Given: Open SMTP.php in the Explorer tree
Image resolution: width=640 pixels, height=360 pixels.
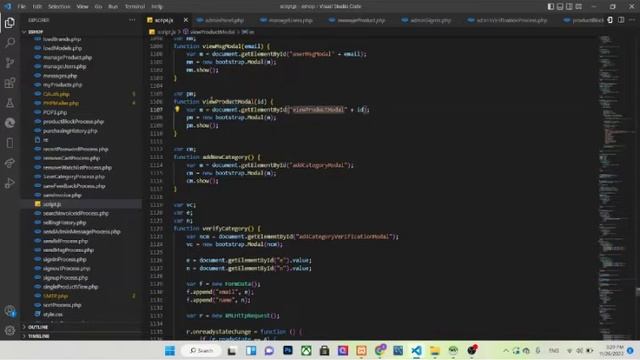Looking at the screenshot, I should coord(56,296).
